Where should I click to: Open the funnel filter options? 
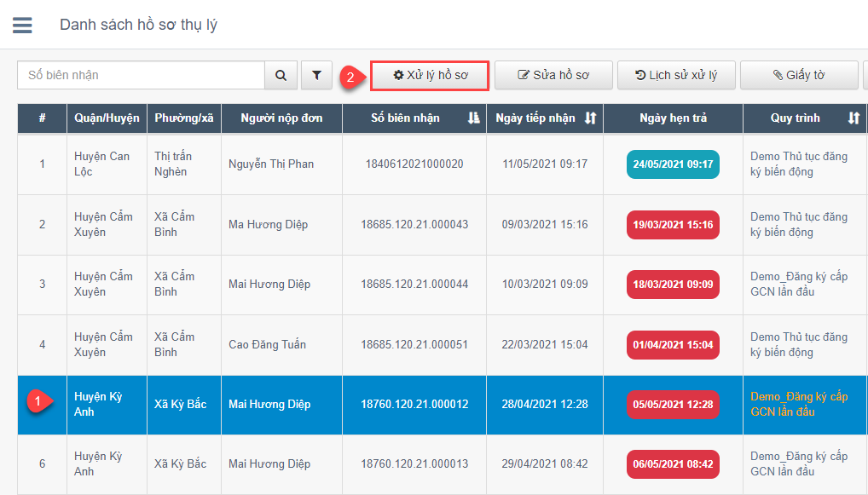[x=316, y=75]
